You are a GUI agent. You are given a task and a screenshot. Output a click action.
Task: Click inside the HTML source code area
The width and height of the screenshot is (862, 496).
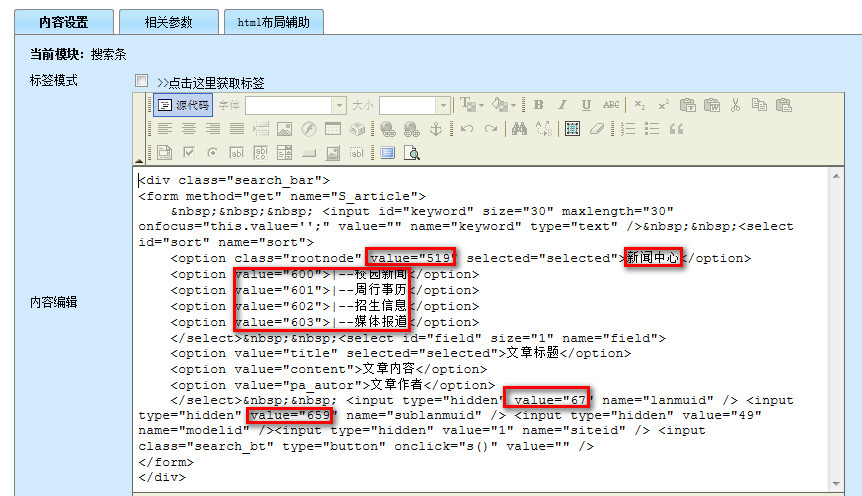click(x=480, y=450)
